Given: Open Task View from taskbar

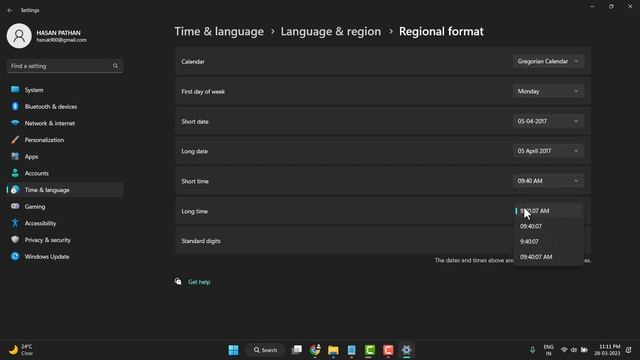Looking at the screenshot, I should 297,350.
